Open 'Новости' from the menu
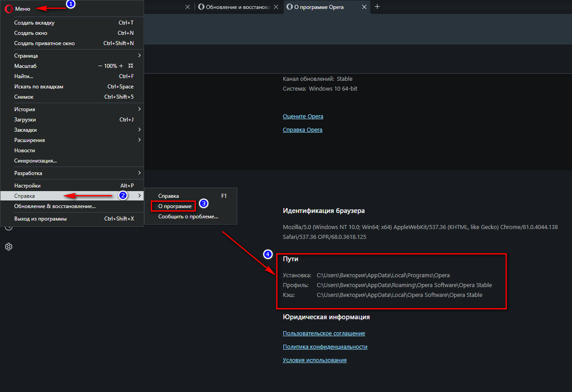This screenshot has width=572, height=392. click(x=72, y=150)
